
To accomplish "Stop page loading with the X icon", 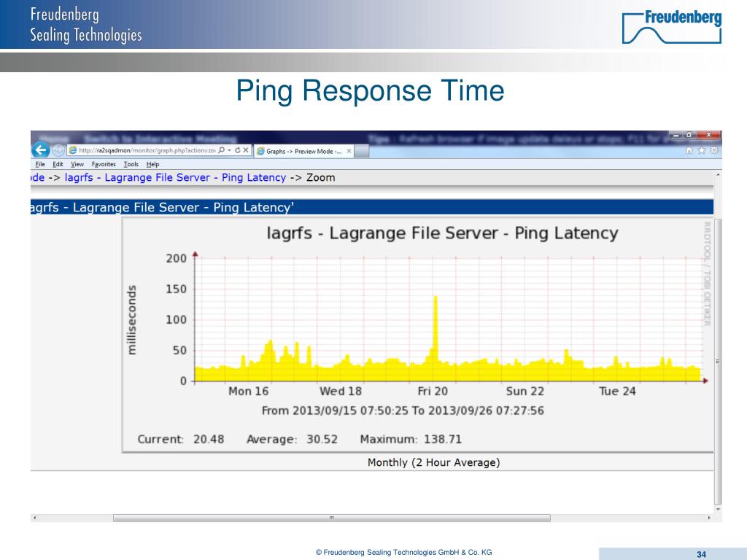I will click(x=245, y=149).
